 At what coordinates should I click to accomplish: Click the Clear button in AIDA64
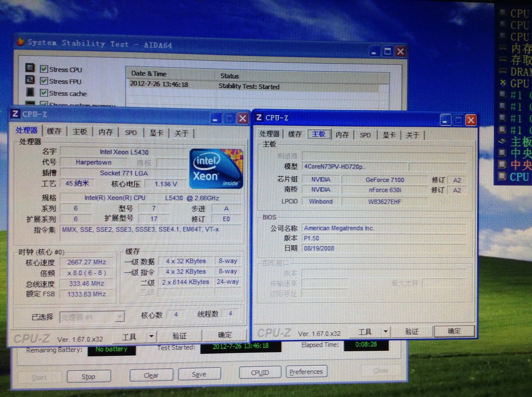[151, 375]
